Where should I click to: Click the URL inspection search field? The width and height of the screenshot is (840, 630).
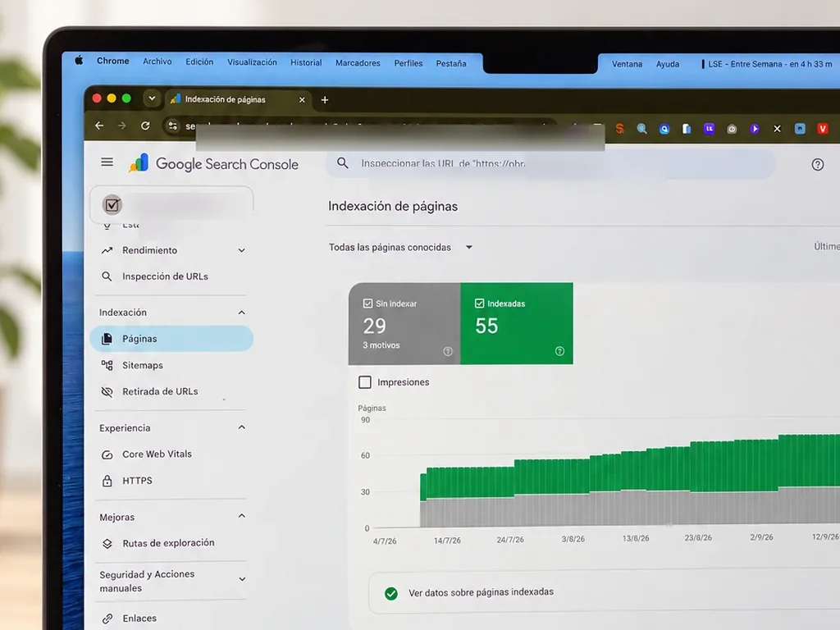click(550, 163)
